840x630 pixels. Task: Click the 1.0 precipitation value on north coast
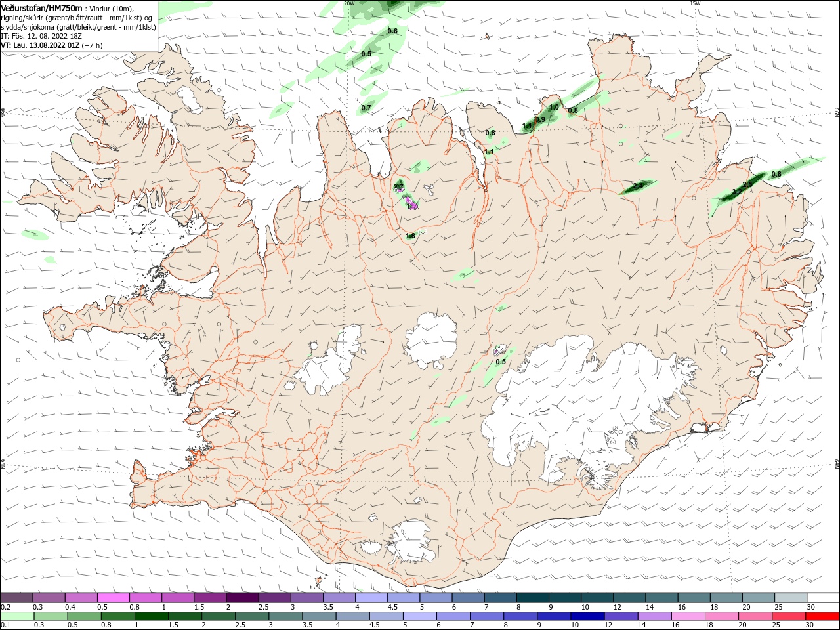pos(554,107)
